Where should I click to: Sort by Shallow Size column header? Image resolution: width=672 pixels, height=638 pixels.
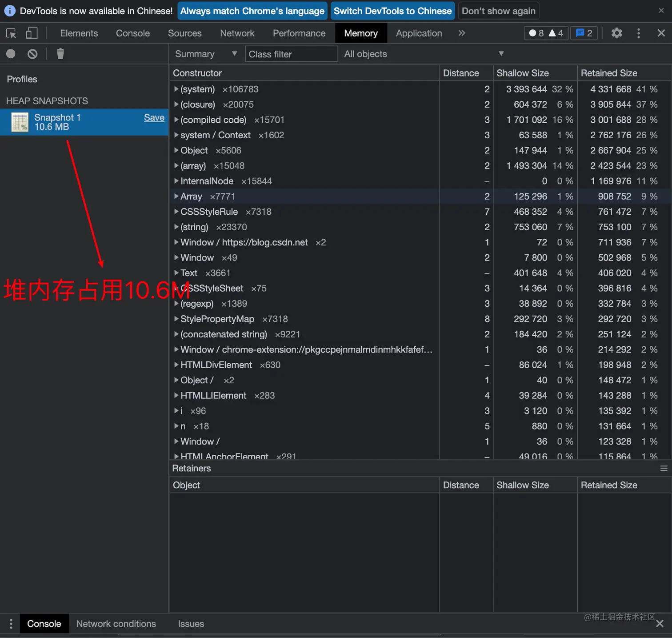point(535,73)
